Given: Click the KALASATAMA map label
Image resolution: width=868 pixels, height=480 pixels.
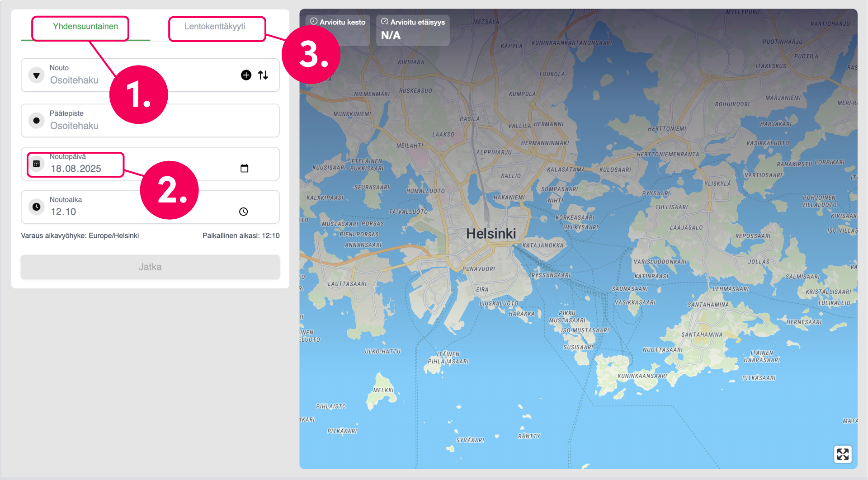Looking at the screenshot, I should click(566, 169).
